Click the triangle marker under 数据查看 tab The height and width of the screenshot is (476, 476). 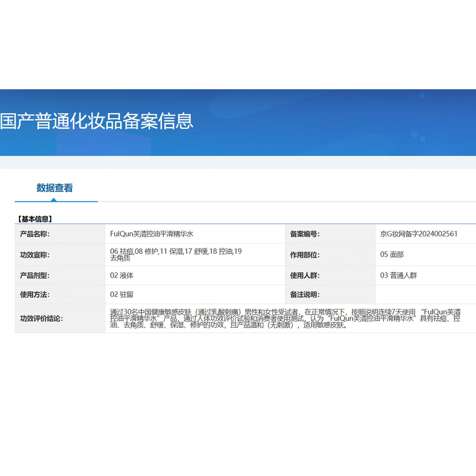(x=54, y=200)
